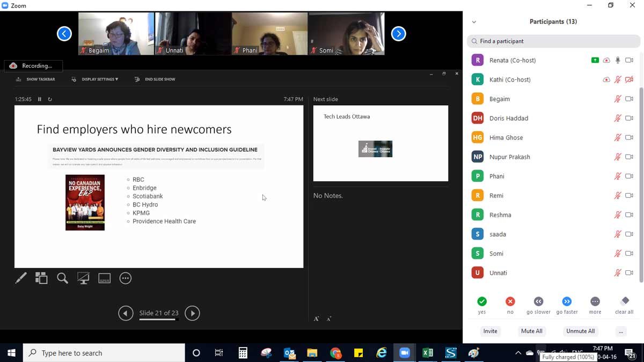Collapse the Participants panel chevron
Image resolution: width=644 pixels, height=362 pixels.
click(474, 22)
